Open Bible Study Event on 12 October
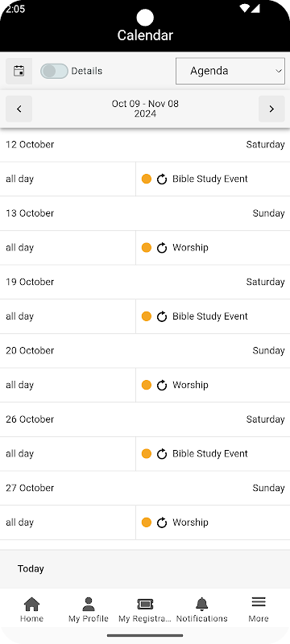The image size is (290, 644). 210,179
